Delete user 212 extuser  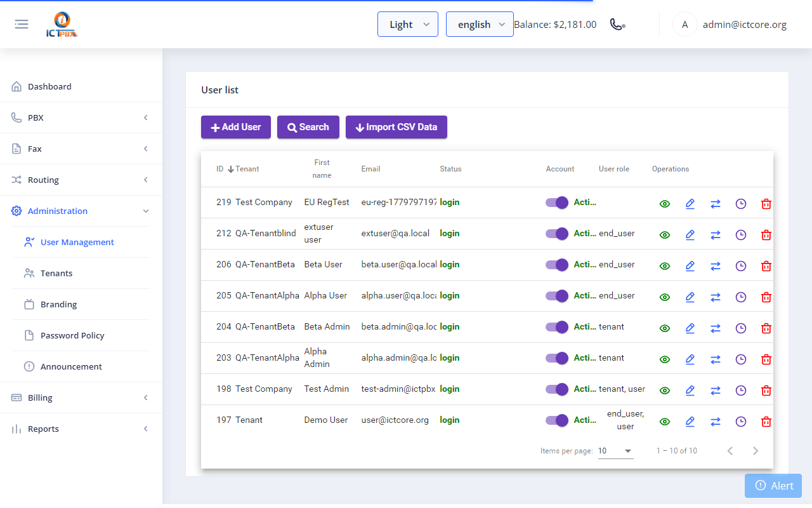point(766,235)
